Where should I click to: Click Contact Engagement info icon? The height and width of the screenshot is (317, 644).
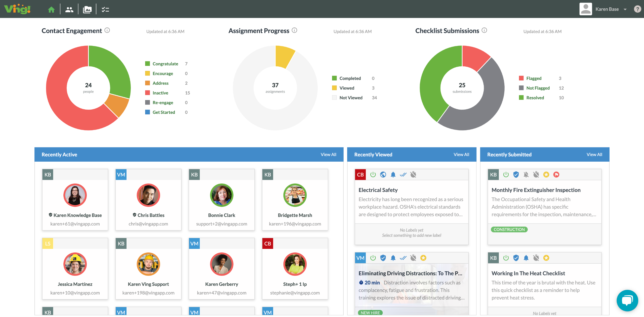click(x=107, y=30)
